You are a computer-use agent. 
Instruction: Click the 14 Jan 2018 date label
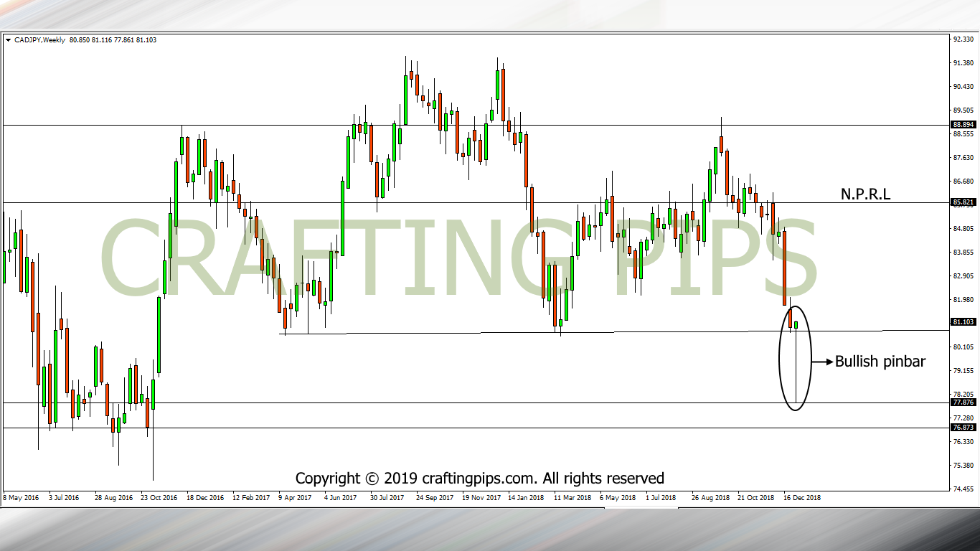click(526, 497)
